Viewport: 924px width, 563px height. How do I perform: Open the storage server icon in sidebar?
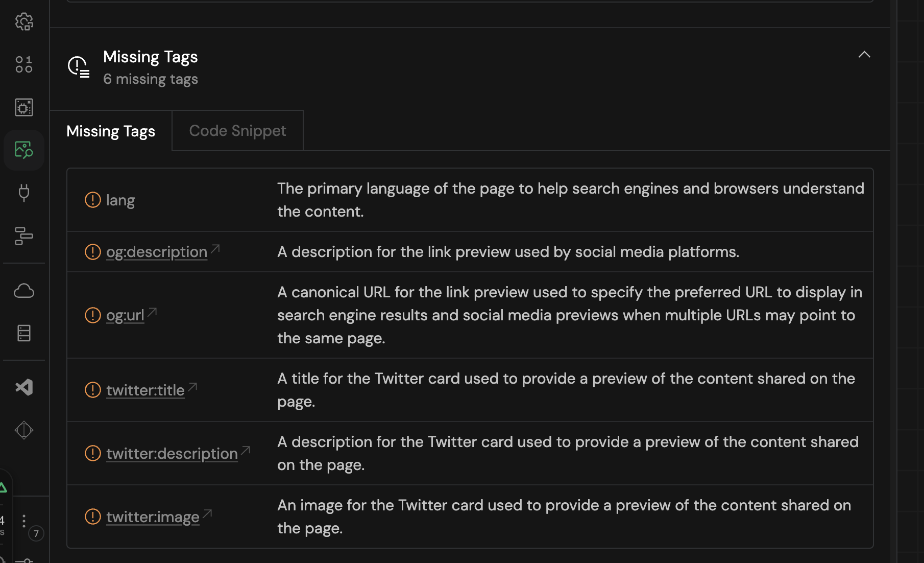pyautogui.click(x=24, y=333)
